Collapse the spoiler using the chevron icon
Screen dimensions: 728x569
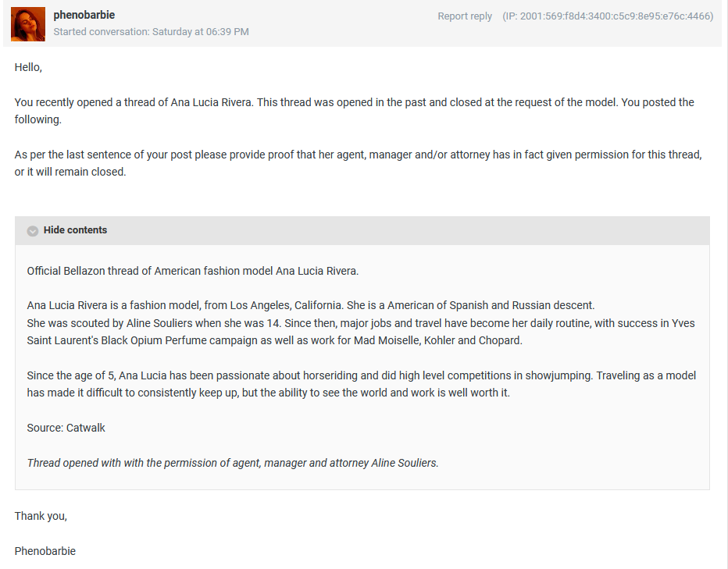(33, 231)
